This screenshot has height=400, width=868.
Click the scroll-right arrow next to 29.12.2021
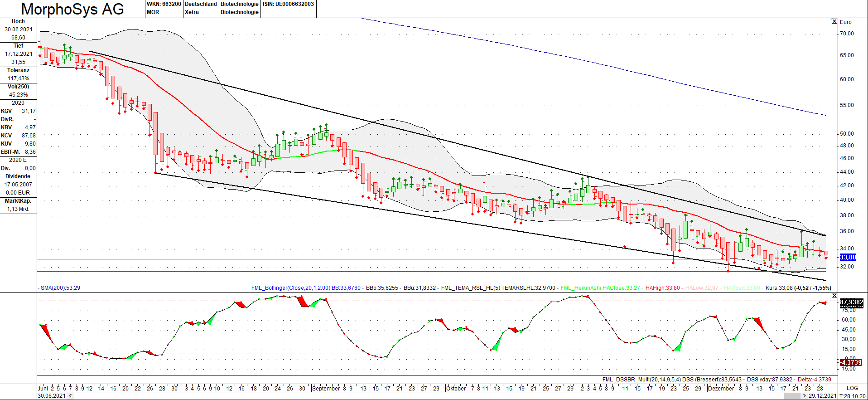[805, 396]
